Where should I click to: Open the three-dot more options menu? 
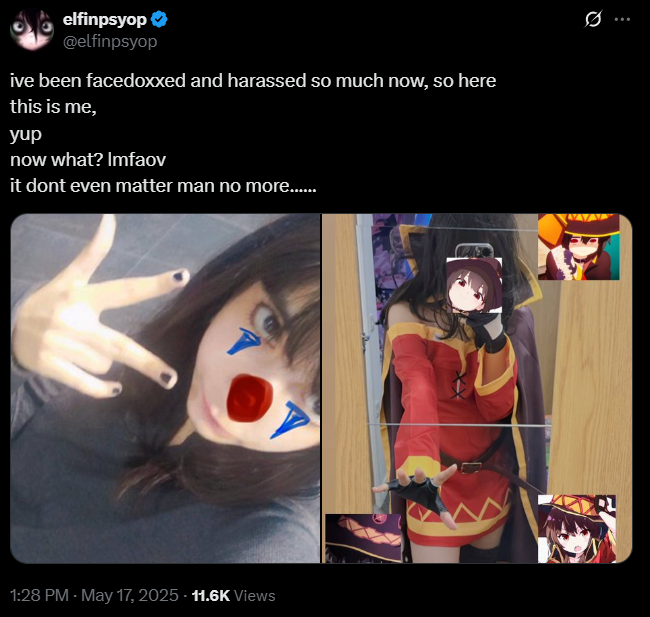point(622,19)
